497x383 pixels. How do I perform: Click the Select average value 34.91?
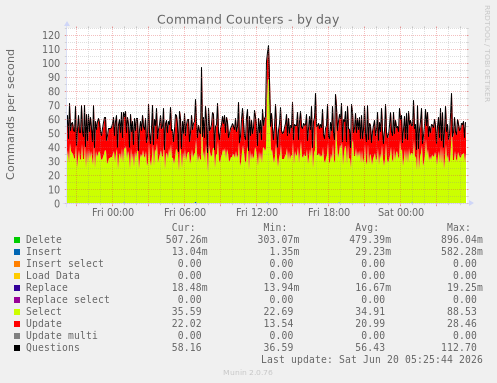(x=370, y=311)
